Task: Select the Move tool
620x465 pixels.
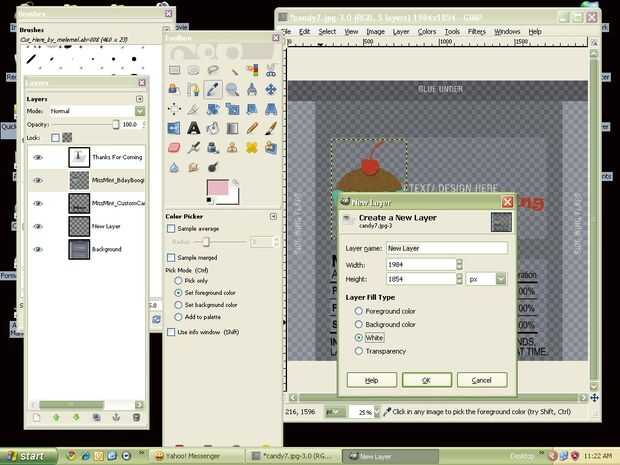Action: (271, 89)
